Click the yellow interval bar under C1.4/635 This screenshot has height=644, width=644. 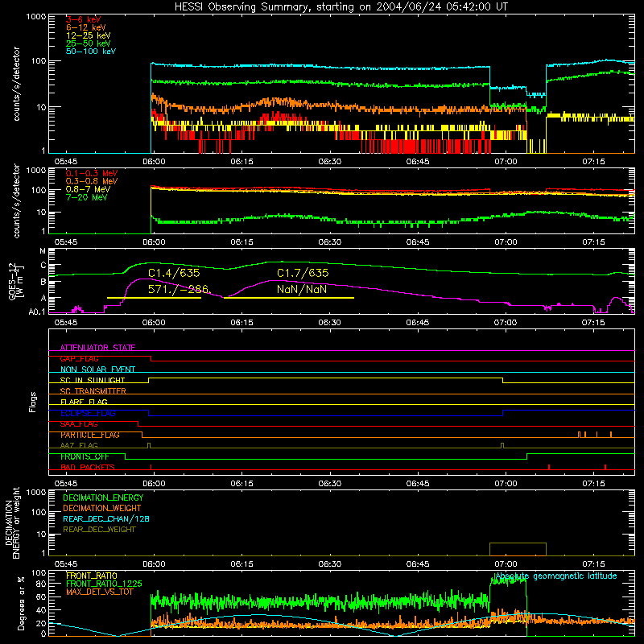(x=154, y=298)
